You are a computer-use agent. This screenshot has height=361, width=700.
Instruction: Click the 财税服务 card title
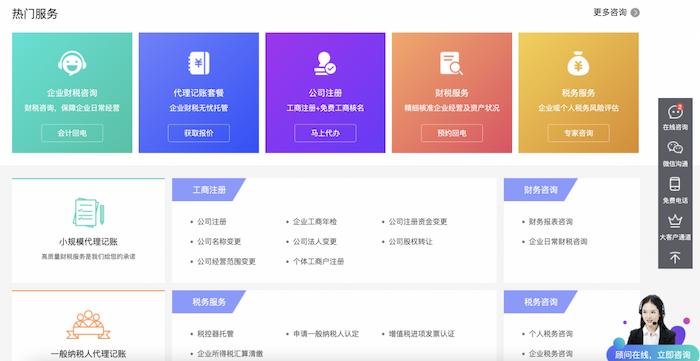tap(452, 93)
